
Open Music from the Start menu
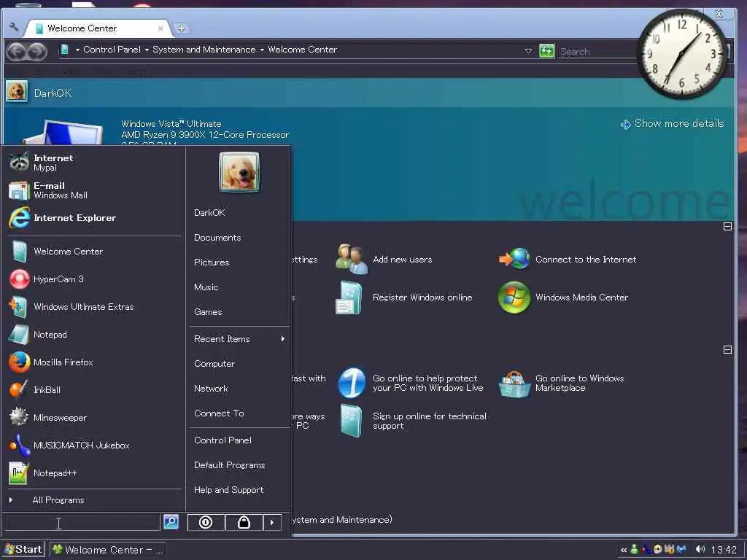click(x=206, y=287)
